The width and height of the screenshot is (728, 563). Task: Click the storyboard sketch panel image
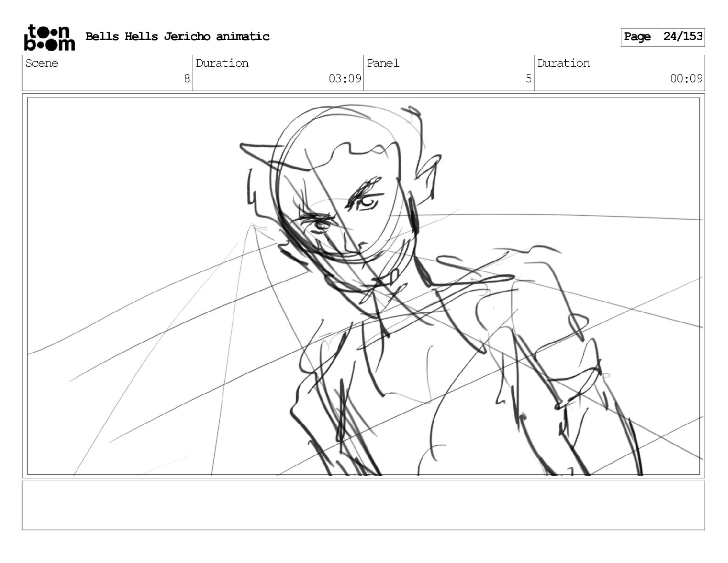[364, 286]
